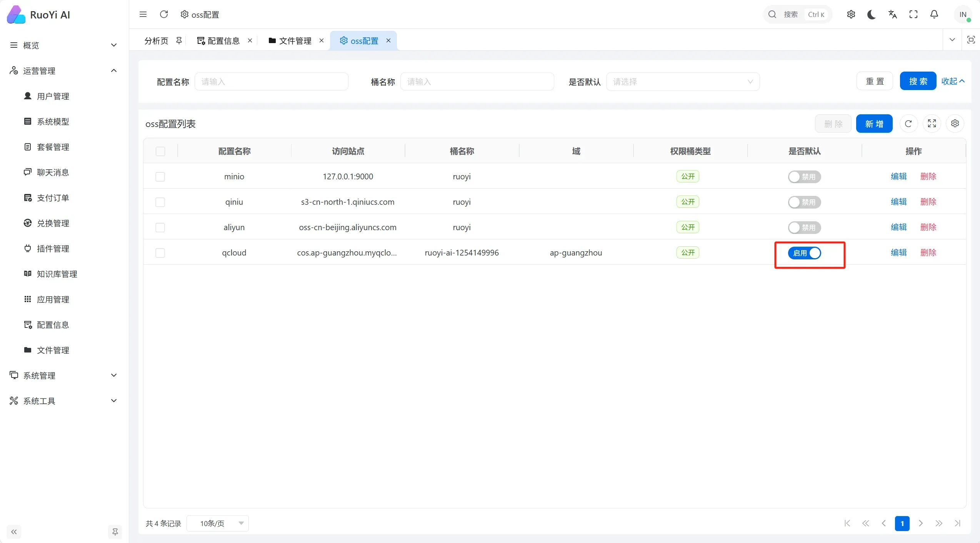Open the 是否默认 select dropdown
Image resolution: width=980 pixels, height=543 pixels.
point(682,82)
